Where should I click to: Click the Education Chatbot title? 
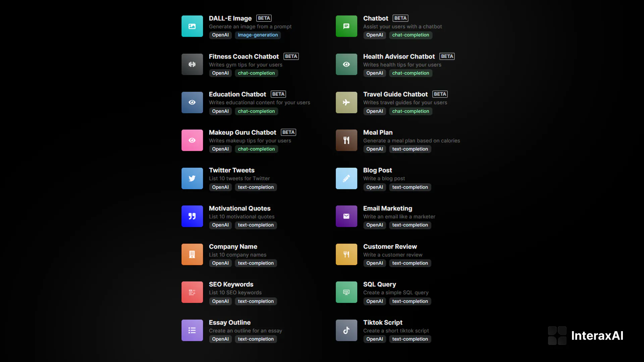pos(237,95)
